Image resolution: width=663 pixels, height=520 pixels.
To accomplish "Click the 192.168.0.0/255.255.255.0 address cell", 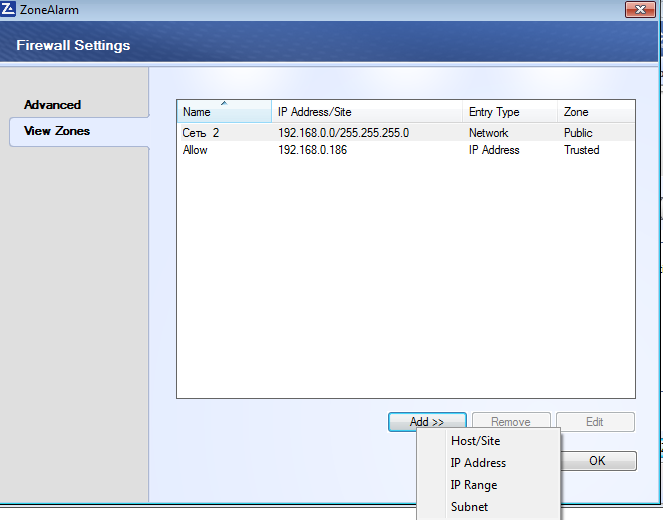I will click(343, 133).
